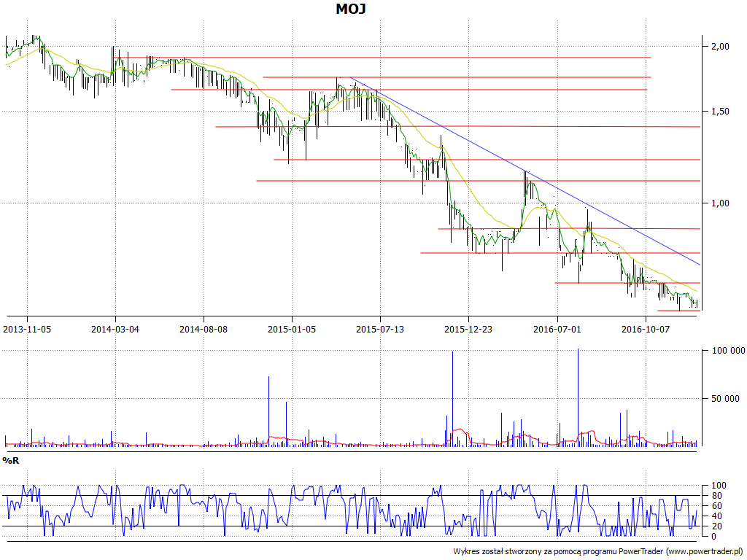Select the 2016-07-01 date label
The height and width of the screenshot is (560, 747).
coord(557,329)
